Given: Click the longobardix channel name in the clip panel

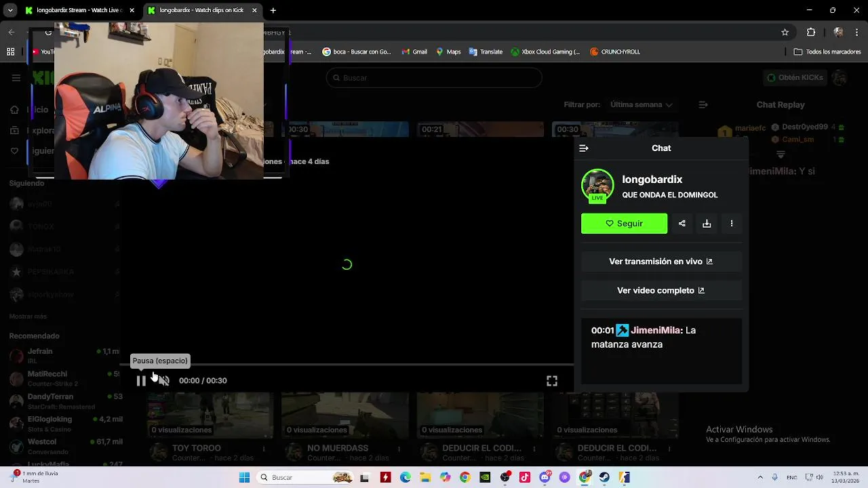Looking at the screenshot, I should [x=652, y=180].
